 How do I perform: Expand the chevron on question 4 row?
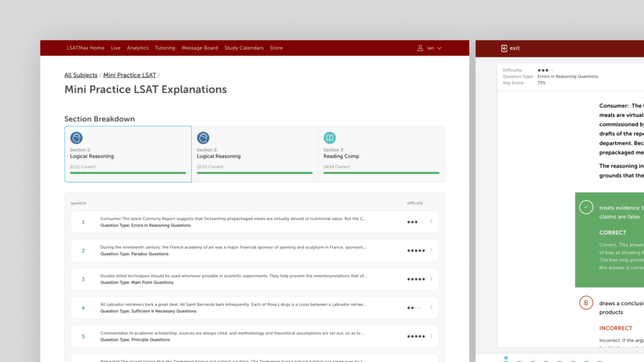[x=431, y=308]
